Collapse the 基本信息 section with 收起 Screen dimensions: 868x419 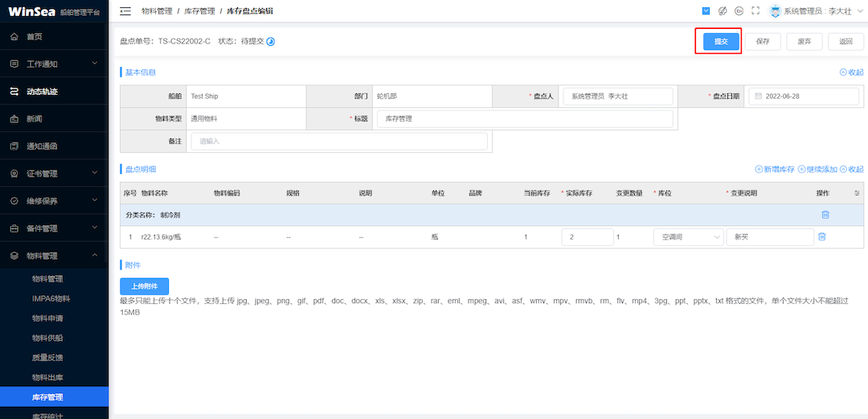click(851, 72)
